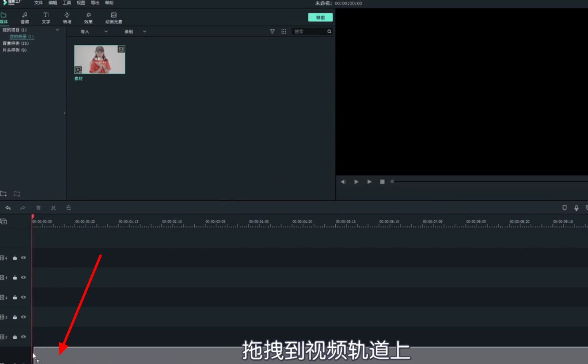This screenshot has height=364, width=588.
Task: Open the 动画元素 (Elements) panel
Action: coord(113,18)
